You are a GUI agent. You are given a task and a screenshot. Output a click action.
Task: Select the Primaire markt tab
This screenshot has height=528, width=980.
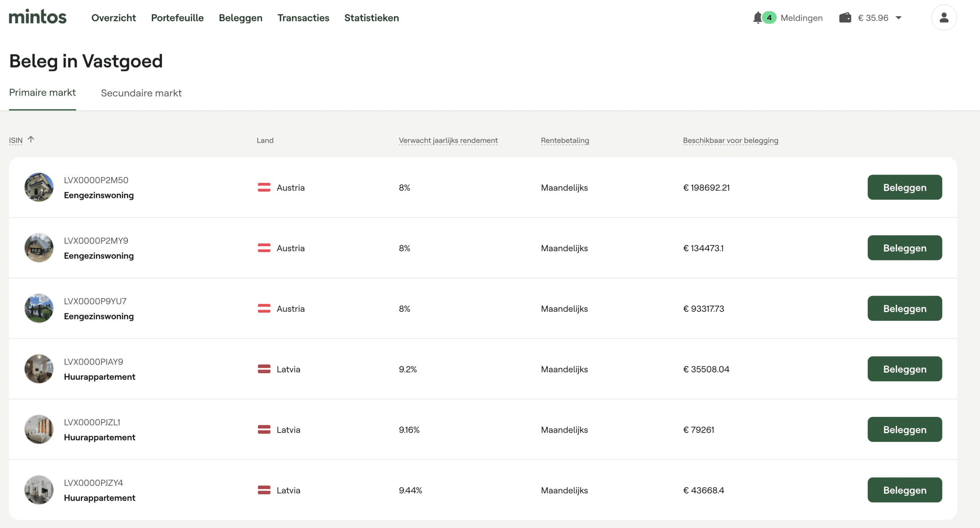pyautogui.click(x=42, y=93)
